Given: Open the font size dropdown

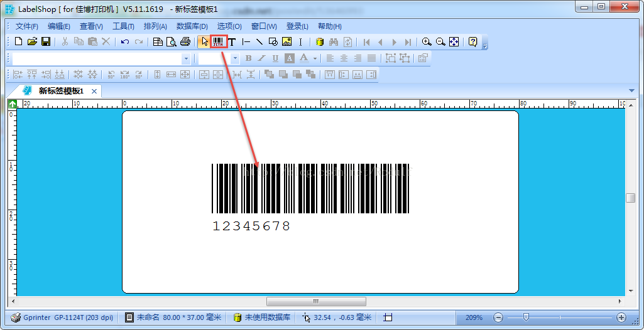Looking at the screenshot, I should click(x=236, y=58).
